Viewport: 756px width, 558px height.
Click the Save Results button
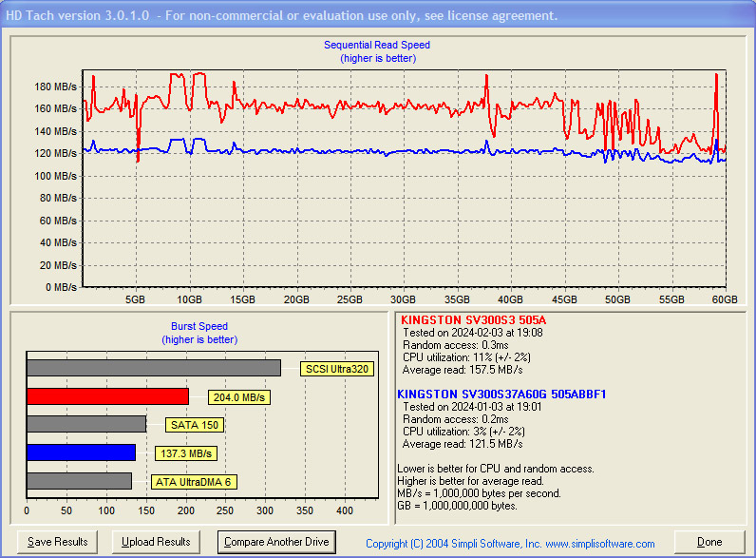[x=58, y=542]
